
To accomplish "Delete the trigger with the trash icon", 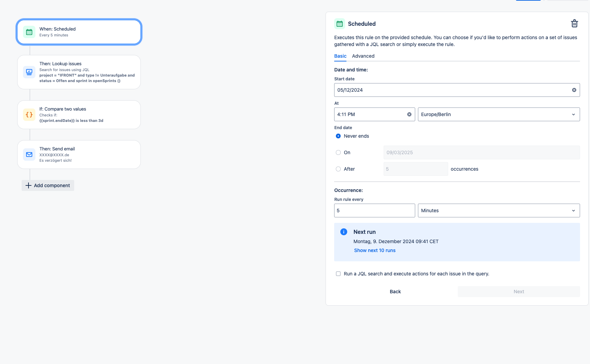I will click(575, 23).
